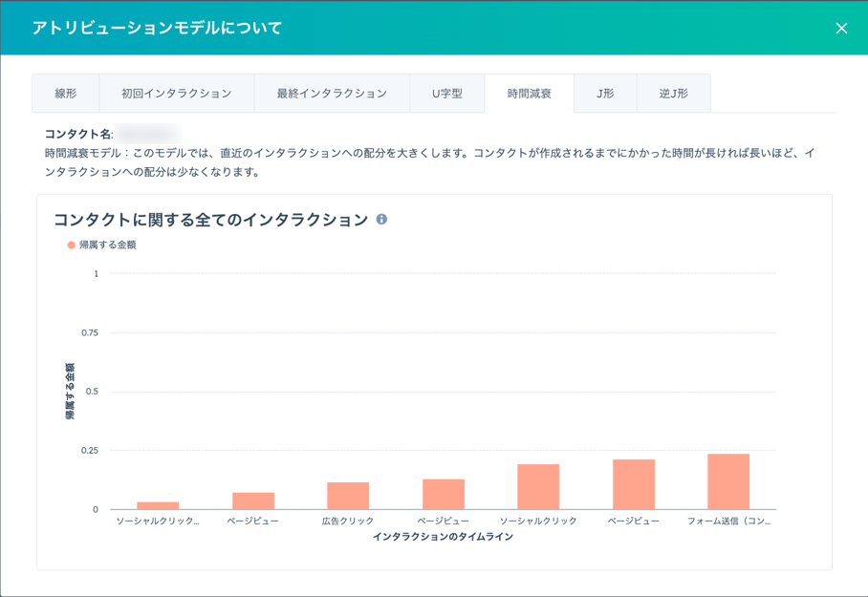868x597 pixels.
Task: Open the J形 tab
Action: (605, 94)
